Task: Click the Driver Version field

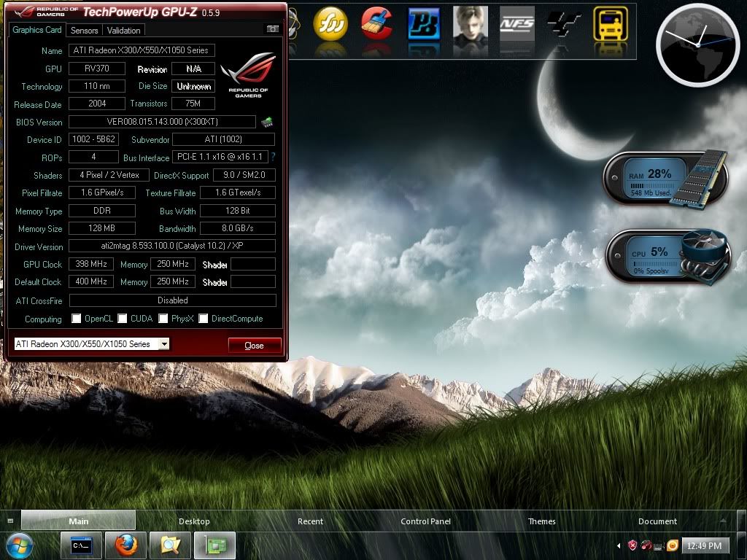Action: pyautogui.click(x=172, y=246)
